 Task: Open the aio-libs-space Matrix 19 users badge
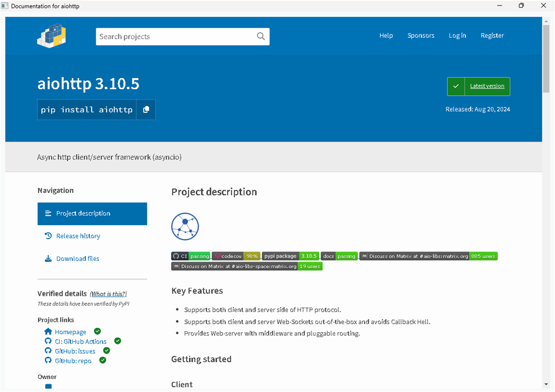[x=247, y=266]
